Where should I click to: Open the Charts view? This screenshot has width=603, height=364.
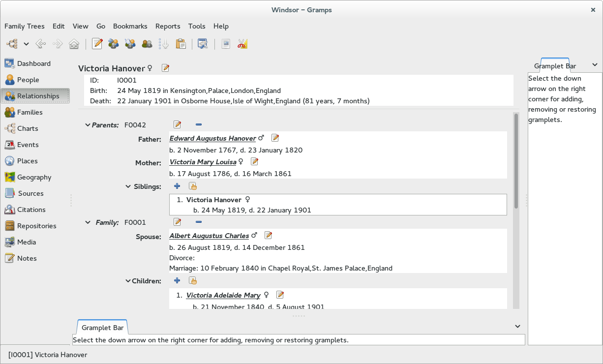(35, 128)
